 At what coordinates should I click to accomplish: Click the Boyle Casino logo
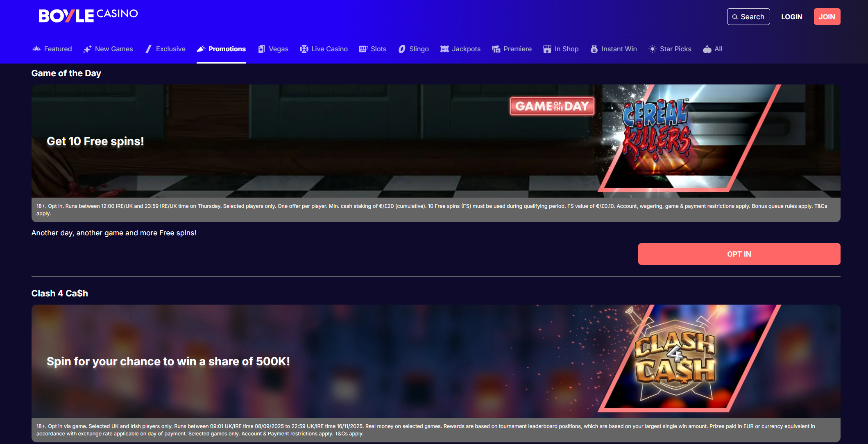coord(88,16)
